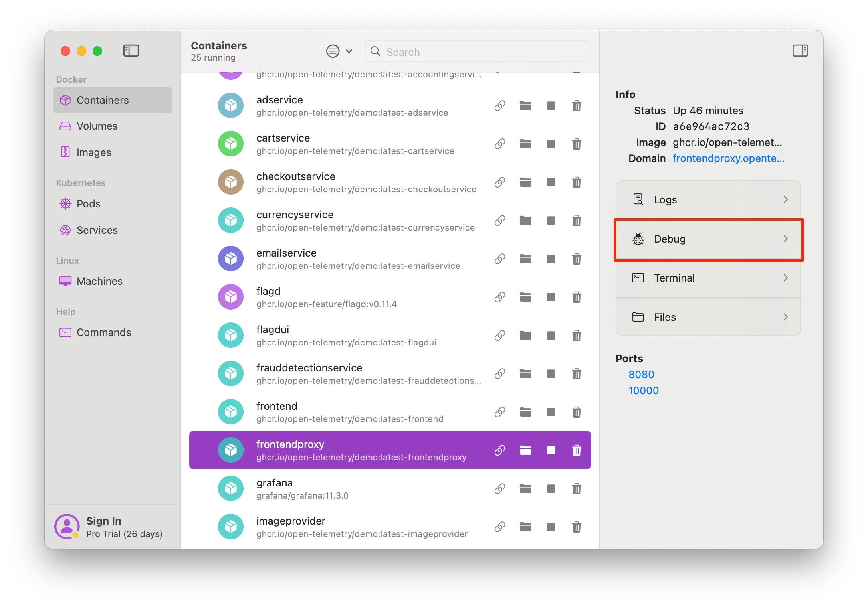The image size is (868, 608).
Task: Open link icon for frontendproxy
Action: tap(500, 450)
